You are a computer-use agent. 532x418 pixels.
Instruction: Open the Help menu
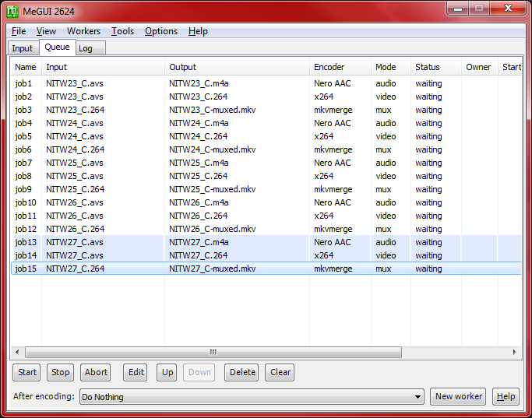coord(198,31)
